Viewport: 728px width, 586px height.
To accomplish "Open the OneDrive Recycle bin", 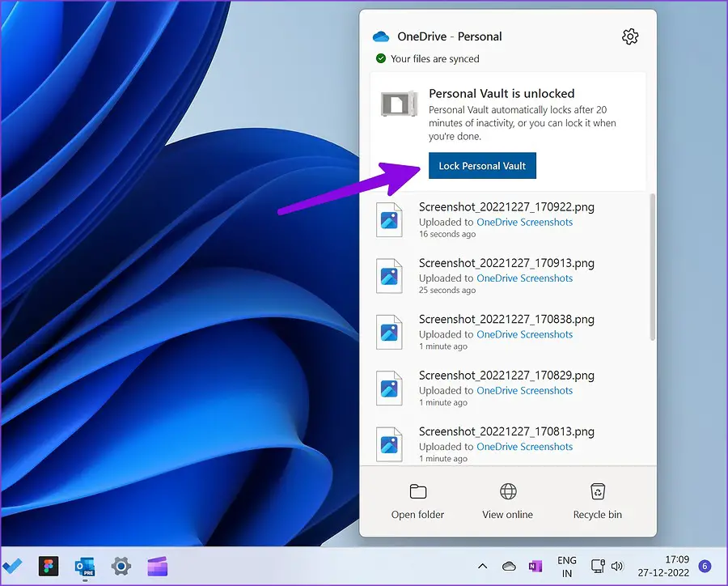I will pyautogui.click(x=598, y=501).
